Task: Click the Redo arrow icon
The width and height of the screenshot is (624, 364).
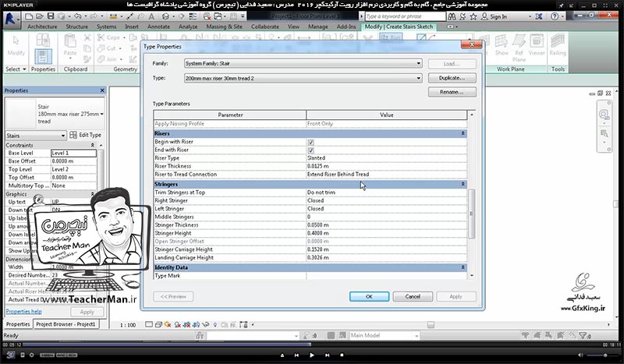Action: pyautogui.click(x=94, y=16)
